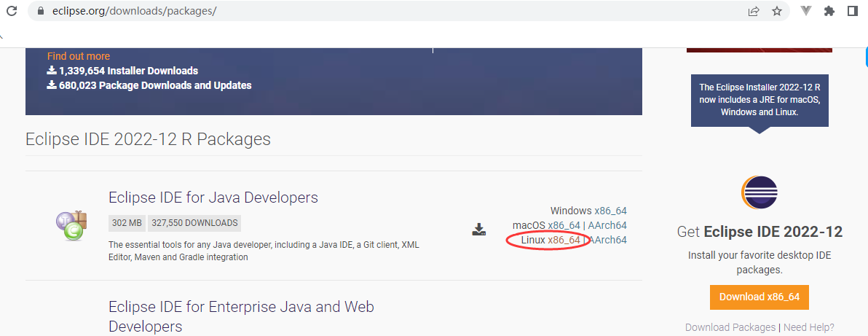The height and width of the screenshot is (336, 868).
Task: Reload the page with the refresh icon
Action: 11,11
